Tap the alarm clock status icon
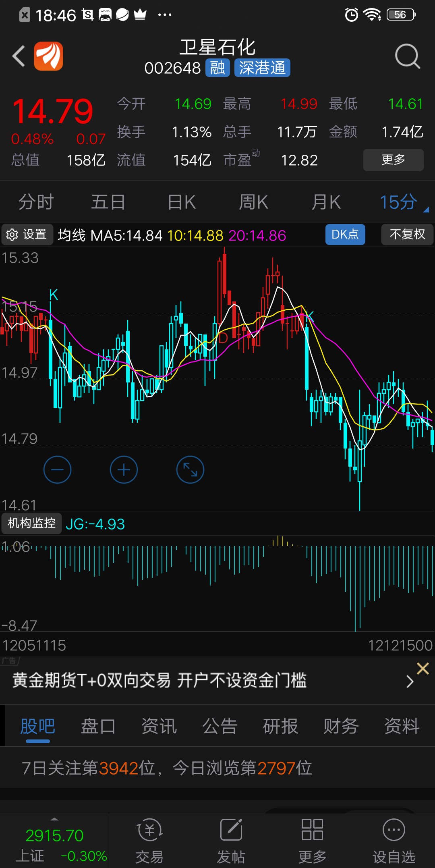This screenshot has height=868, width=435. 352,15
